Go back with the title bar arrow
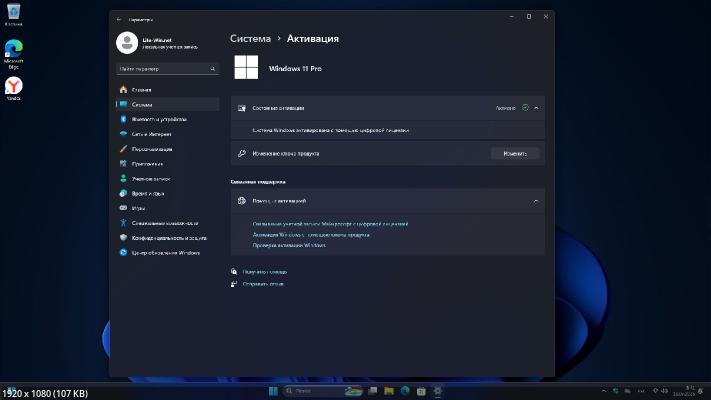 point(119,20)
